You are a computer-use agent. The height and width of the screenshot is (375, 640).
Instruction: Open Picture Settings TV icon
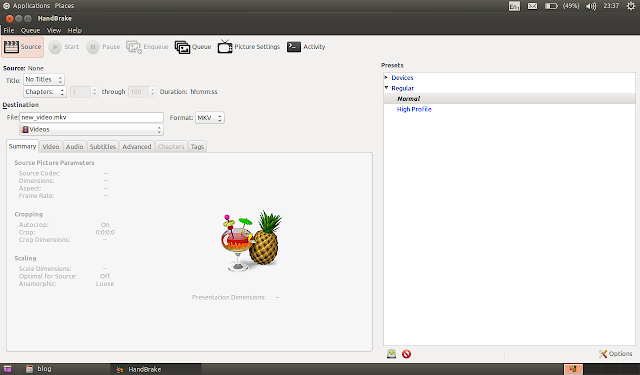[x=225, y=47]
